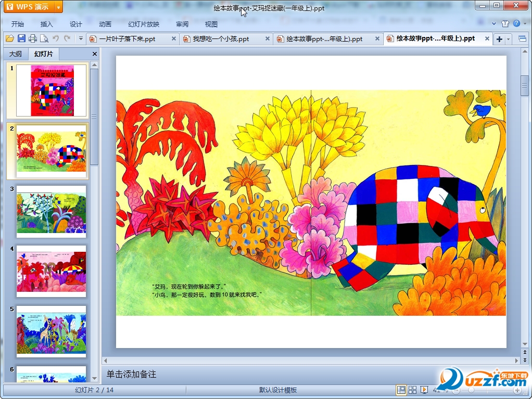Open the 设计 menu tab
The image size is (532, 399).
click(x=76, y=24)
